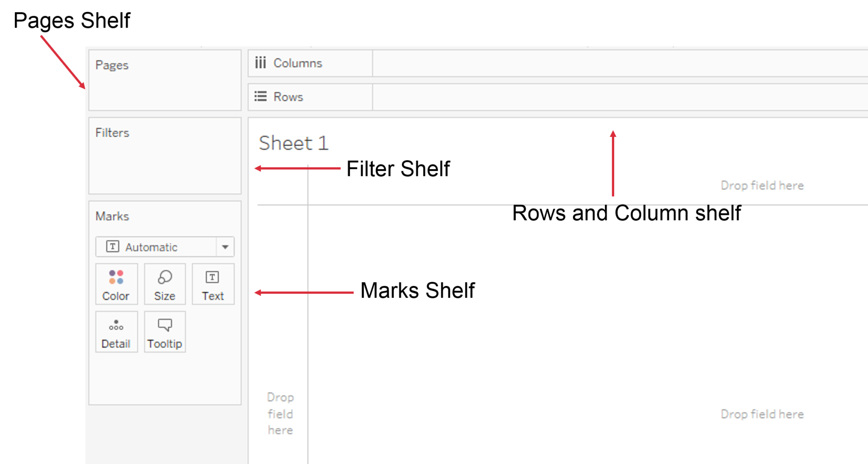Click the Color swatch cluster on Marks card
The height and width of the screenshot is (464, 868).
(x=117, y=278)
